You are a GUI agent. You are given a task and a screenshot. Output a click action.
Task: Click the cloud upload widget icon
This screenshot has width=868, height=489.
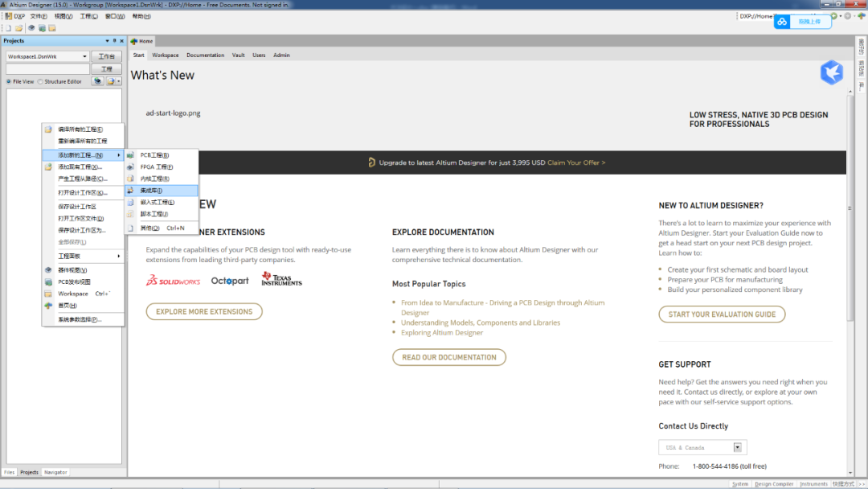[782, 22]
